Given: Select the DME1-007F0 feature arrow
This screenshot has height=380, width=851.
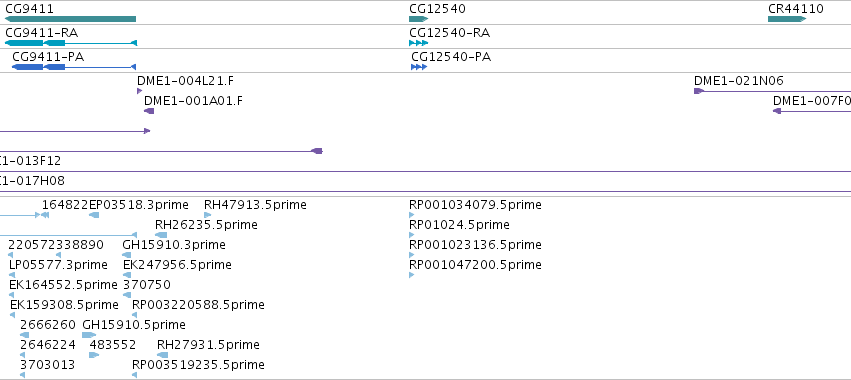Looking at the screenshot, I should [x=777, y=111].
